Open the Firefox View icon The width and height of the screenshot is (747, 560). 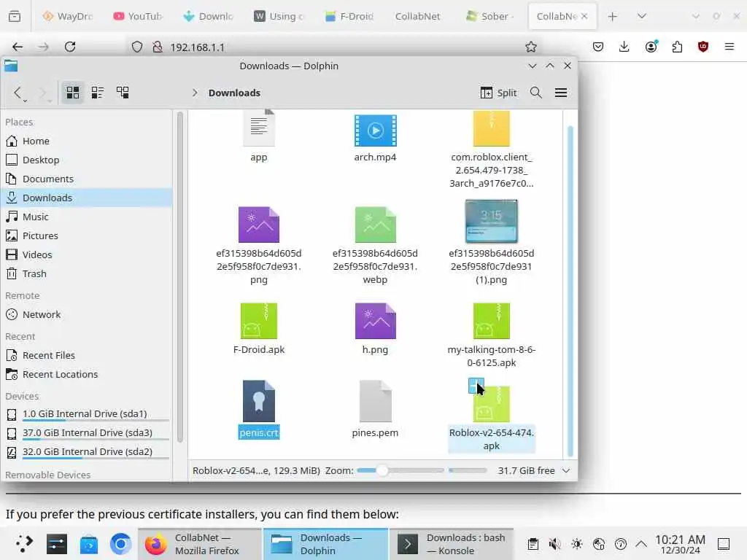coord(15,16)
